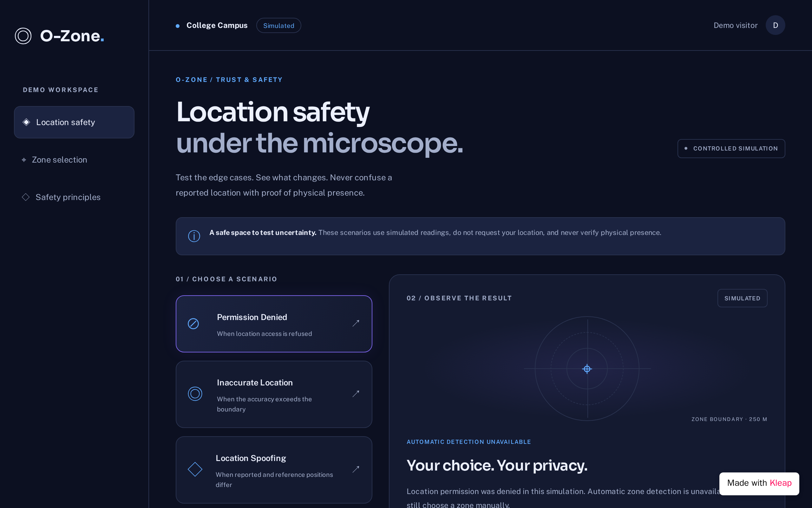The height and width of the screenshot is (508, 812).
Task: Click the AUTOMATIC DETECTION UNAVAILABLE label
Action: click(x=469, y=442)
